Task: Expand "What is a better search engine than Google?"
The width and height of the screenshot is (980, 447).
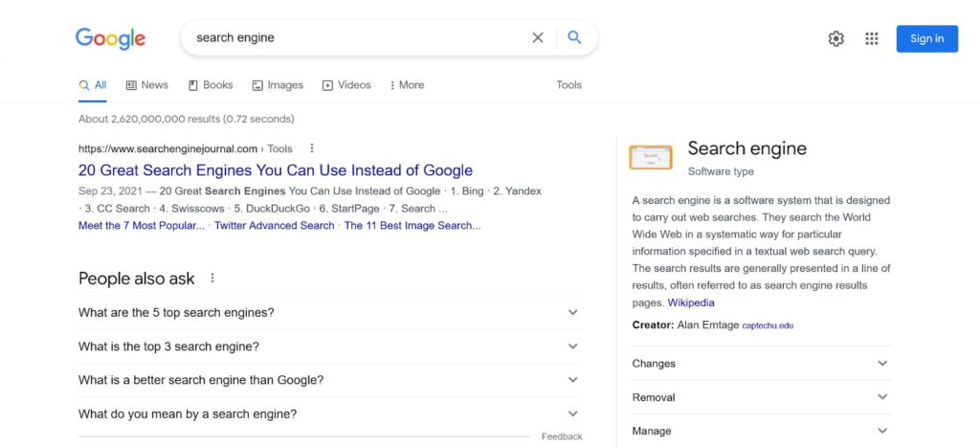Action: click(329, 380)
